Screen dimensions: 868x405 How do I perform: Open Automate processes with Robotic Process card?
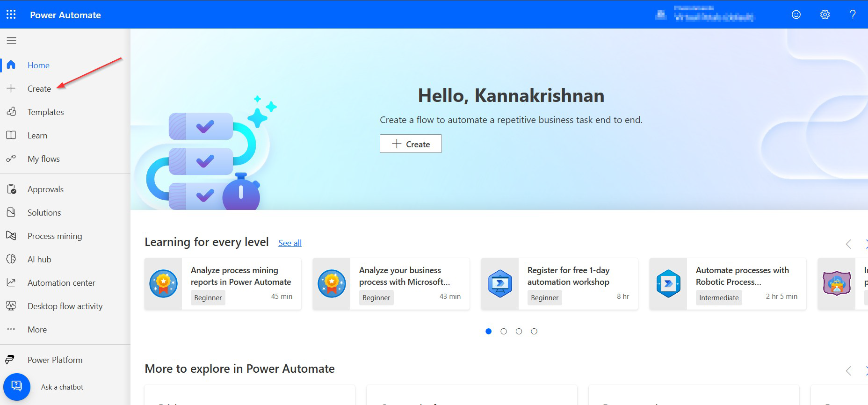click(728, 283)
